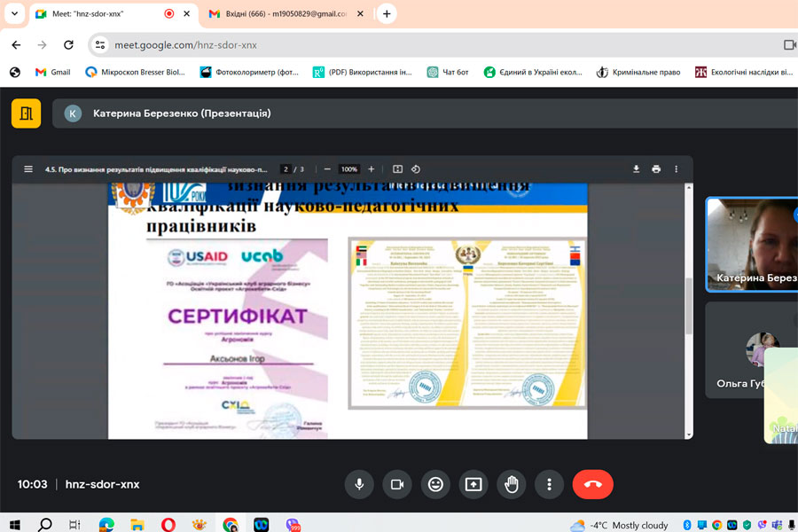This screenshot has width=798, height=532.
Task: Open Windows taskbar search
Action: click(45, 524)
